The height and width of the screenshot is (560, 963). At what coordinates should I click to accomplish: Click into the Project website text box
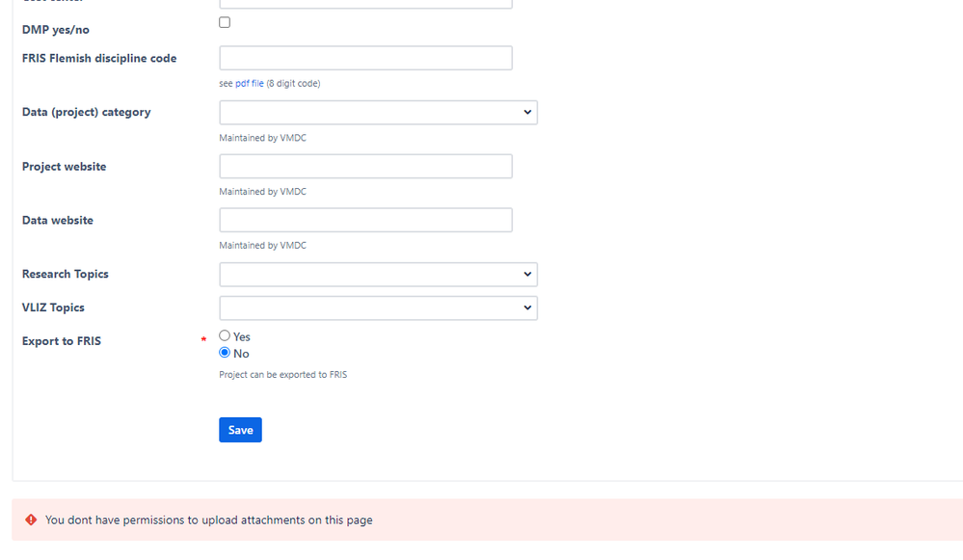click(x=365, y=167)
